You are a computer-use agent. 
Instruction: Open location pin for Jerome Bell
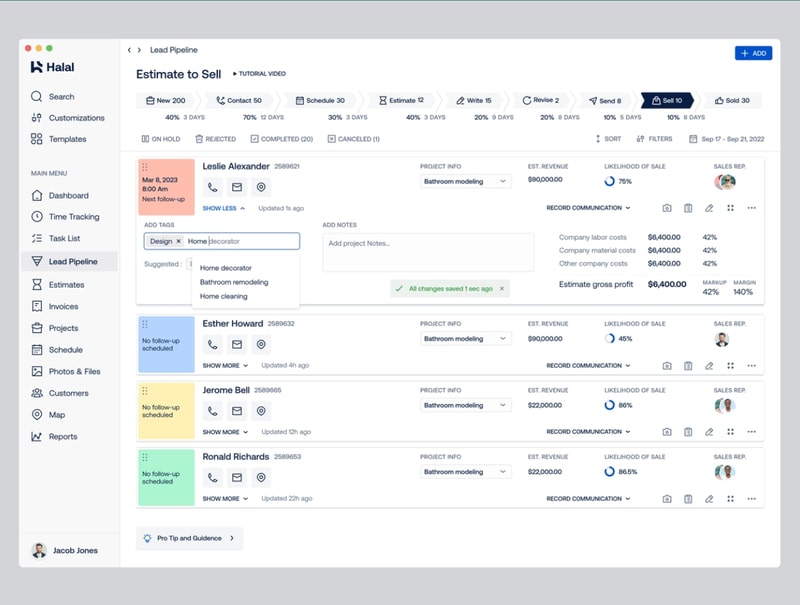pos(261,411)
